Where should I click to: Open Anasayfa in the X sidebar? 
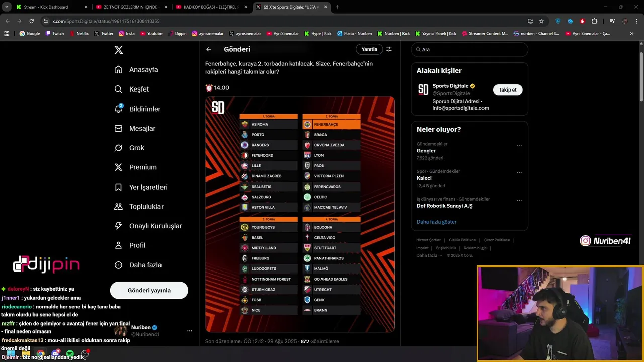(136, 70)
